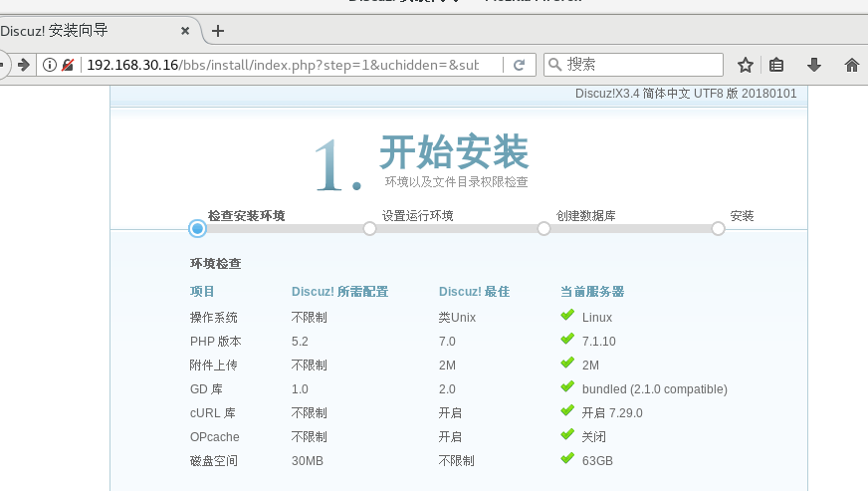Click the 当前服务器 column header
868x491 pixels.
point(592,292)
